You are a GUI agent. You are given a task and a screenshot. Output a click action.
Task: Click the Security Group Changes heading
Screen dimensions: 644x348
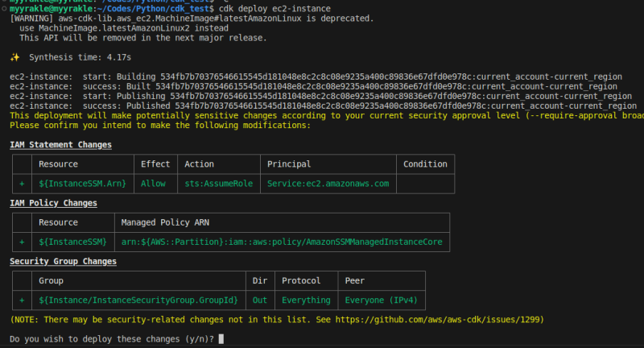click(x=63, y=262)
